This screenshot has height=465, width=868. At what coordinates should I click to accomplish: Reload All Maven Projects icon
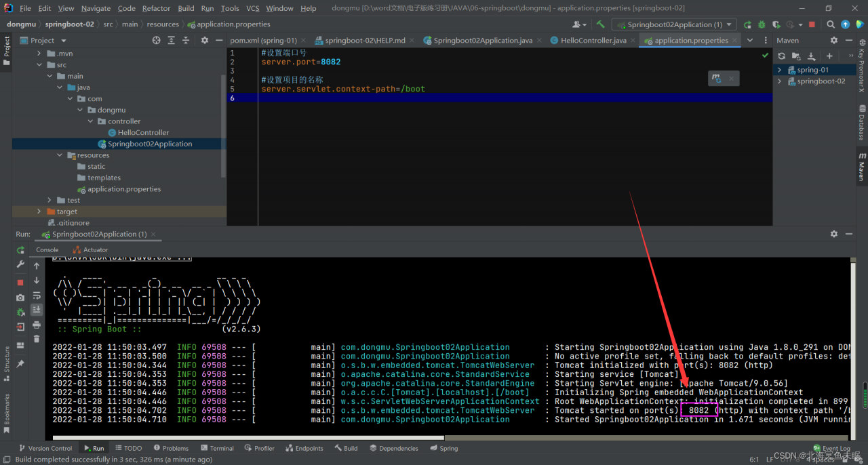point(781,56)
